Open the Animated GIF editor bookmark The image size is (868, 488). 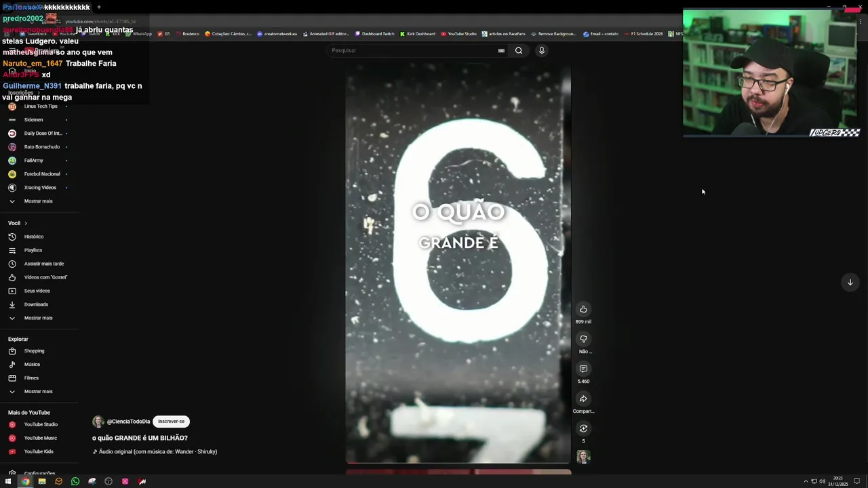pyautogui.click(x=327, y=34)
